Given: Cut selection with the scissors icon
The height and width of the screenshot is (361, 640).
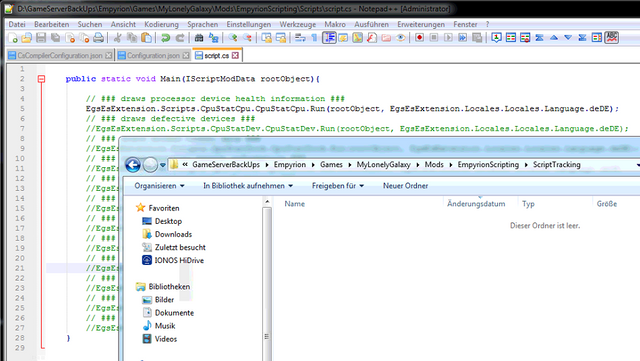Looking at the screenshot, I should pyautogui.click(x=118, y=38).
